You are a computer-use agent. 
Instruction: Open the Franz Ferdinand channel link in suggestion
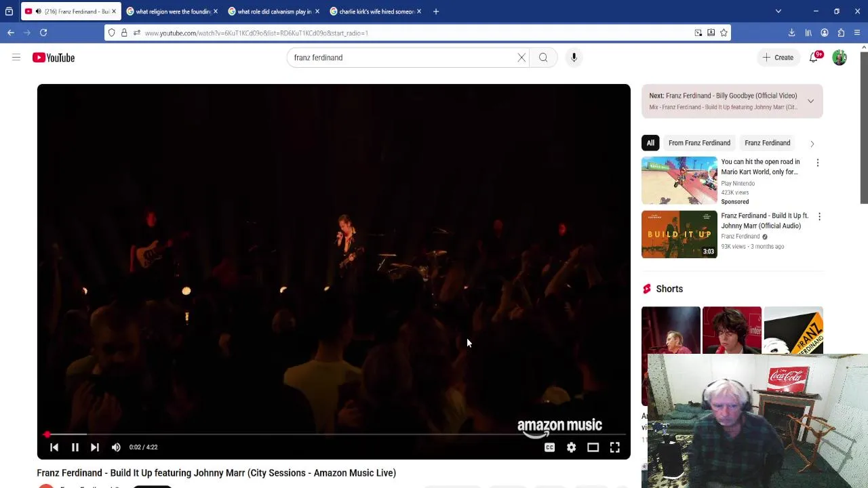[740, 237]
